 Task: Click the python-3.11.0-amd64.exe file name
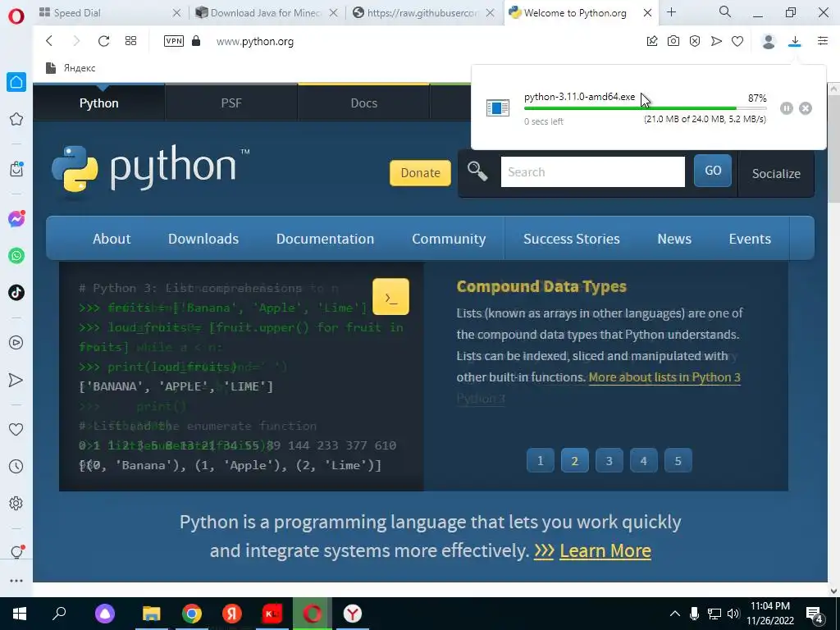(x=579, y=97)
